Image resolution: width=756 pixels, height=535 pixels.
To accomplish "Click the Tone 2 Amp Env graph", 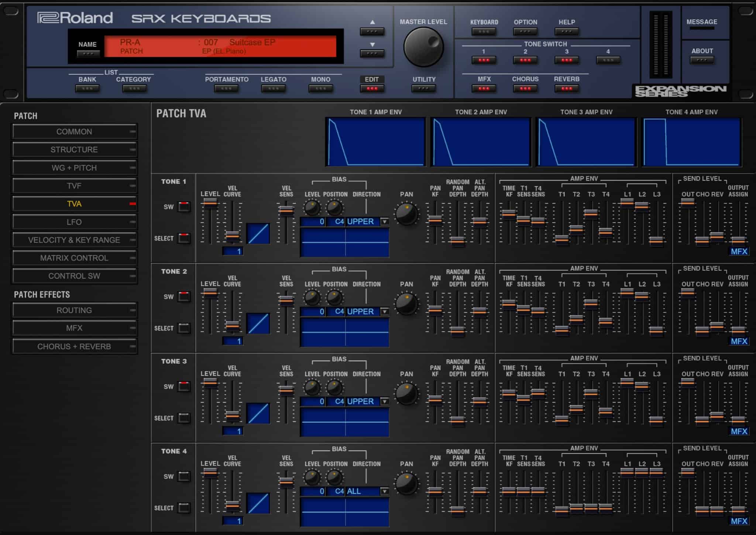I will pos(481,142).
